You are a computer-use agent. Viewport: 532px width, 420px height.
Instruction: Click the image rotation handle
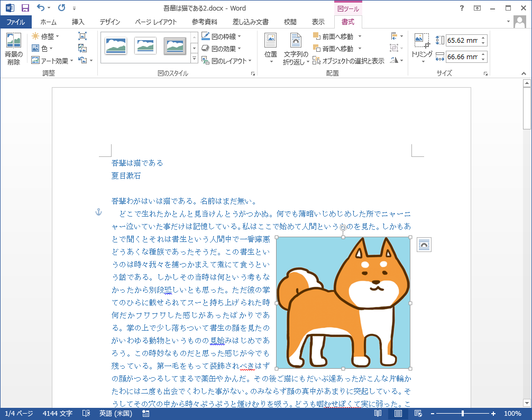[x=343, y=228]
